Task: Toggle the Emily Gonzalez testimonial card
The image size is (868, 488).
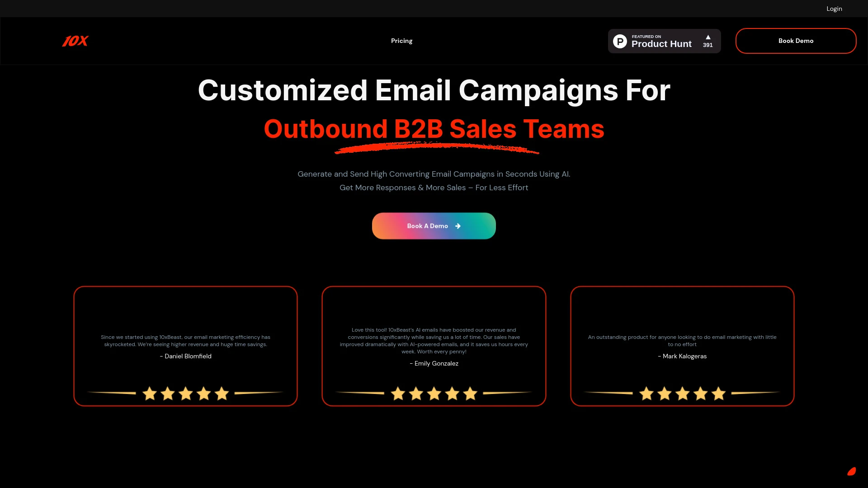Action: [x=434, y=346]
